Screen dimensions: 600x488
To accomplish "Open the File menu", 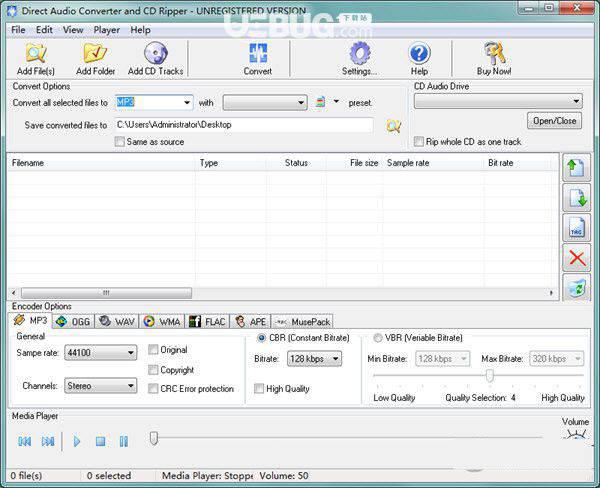I will pyautogui.click(x=18, y=30).
